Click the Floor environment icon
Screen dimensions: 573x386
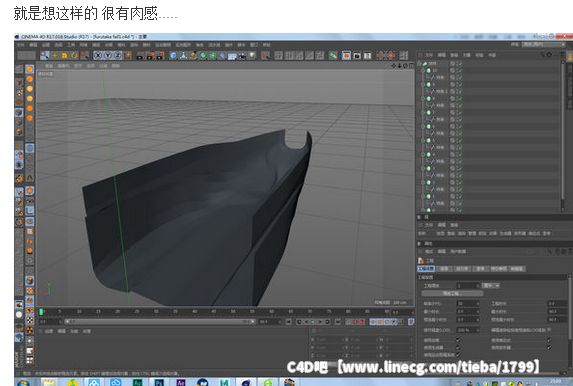[232, 56]
